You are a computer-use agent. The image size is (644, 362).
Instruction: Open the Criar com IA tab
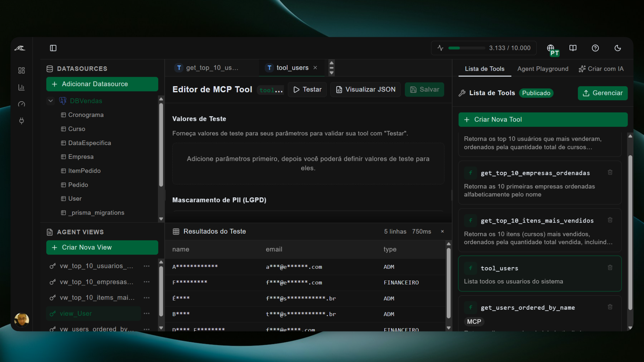(x=601, y=69)
